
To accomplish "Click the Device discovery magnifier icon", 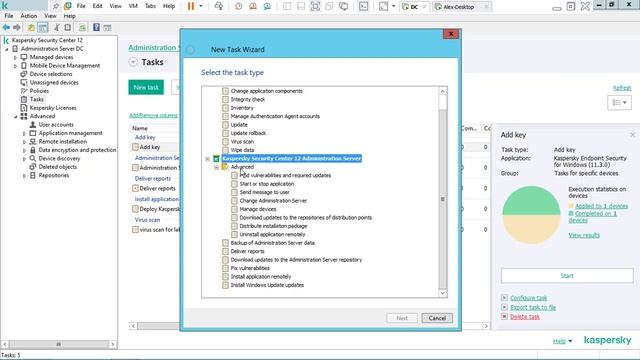I will coord(33,158).
